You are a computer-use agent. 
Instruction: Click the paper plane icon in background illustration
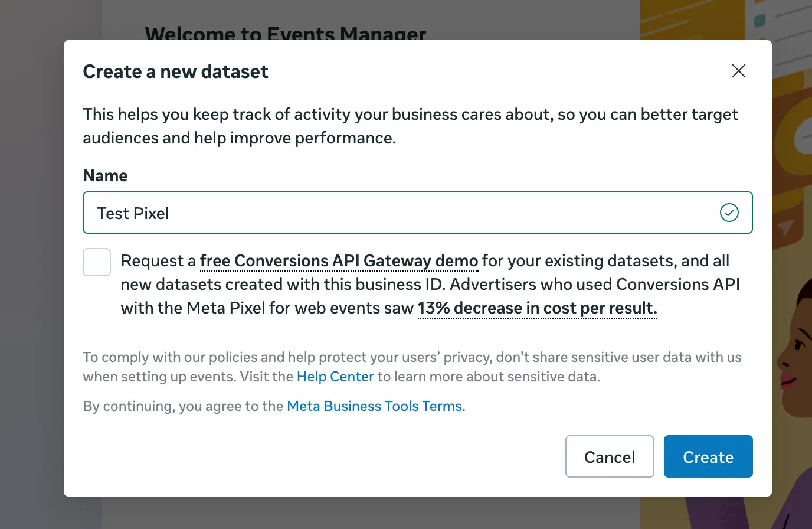click(785, 227)
